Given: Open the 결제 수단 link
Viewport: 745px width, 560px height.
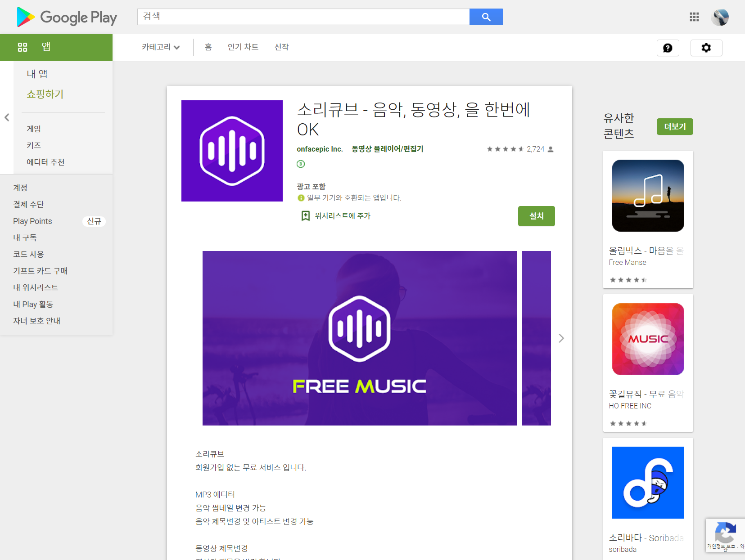Looking at the screenshot, I should pyautogui.click(x=28, y=204).
